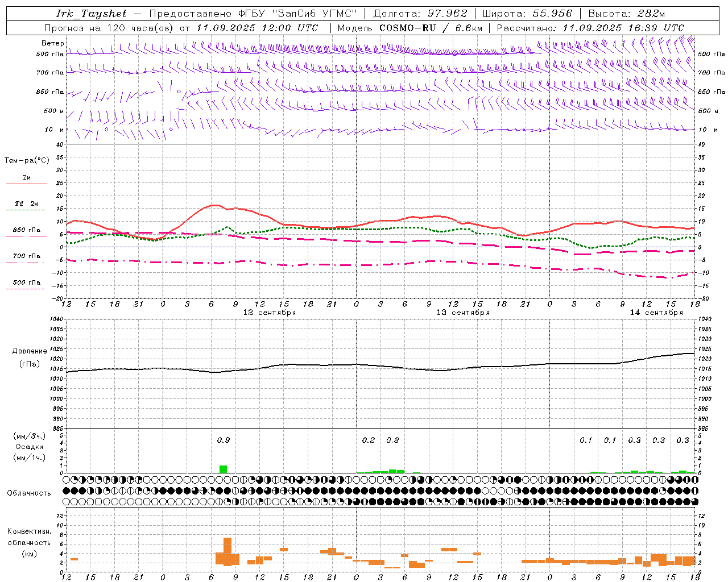The width and height of the screenshot is (728, 582).
Task: Click 'Прогноз на 120 часа(ов)' forecast text
Action: (x=109, y=28)
